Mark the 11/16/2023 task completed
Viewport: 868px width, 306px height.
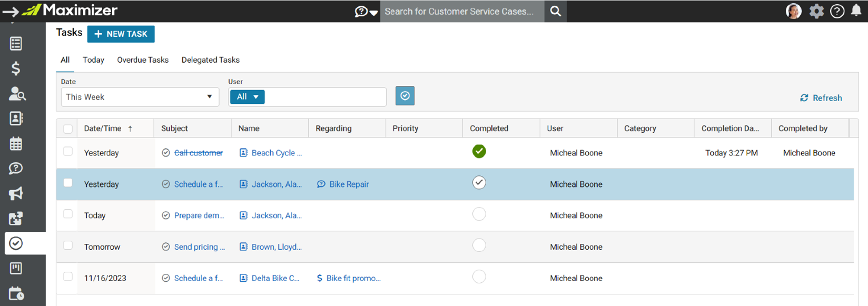(479, 277)
